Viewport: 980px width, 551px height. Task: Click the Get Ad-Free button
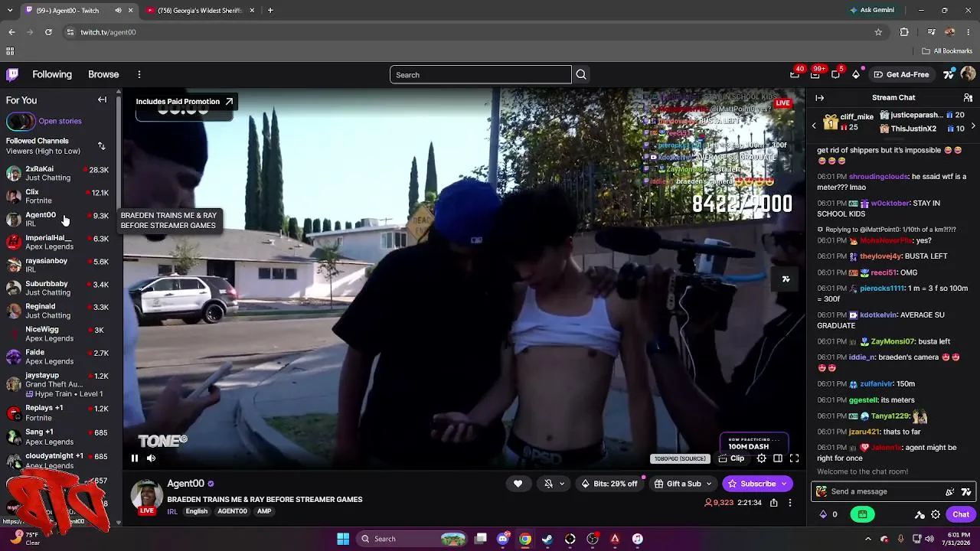[x=901, y=74]
